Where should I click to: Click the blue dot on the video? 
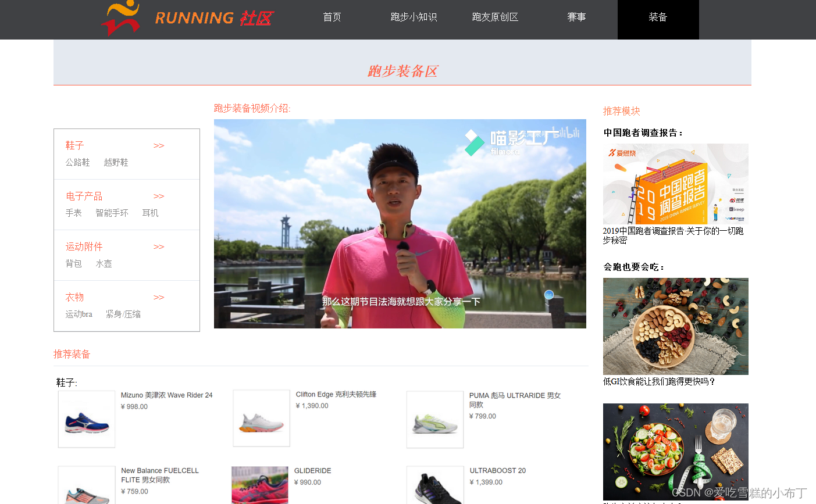coord(548,295)
